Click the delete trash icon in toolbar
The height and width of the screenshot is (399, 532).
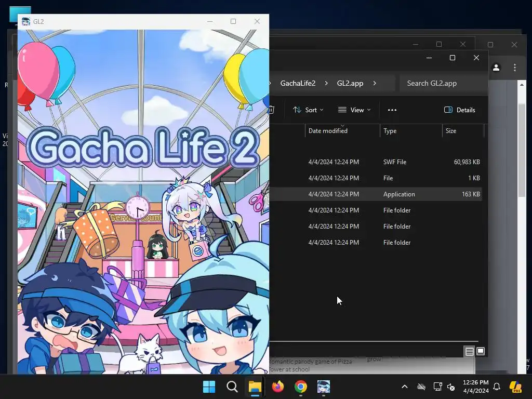271,110
